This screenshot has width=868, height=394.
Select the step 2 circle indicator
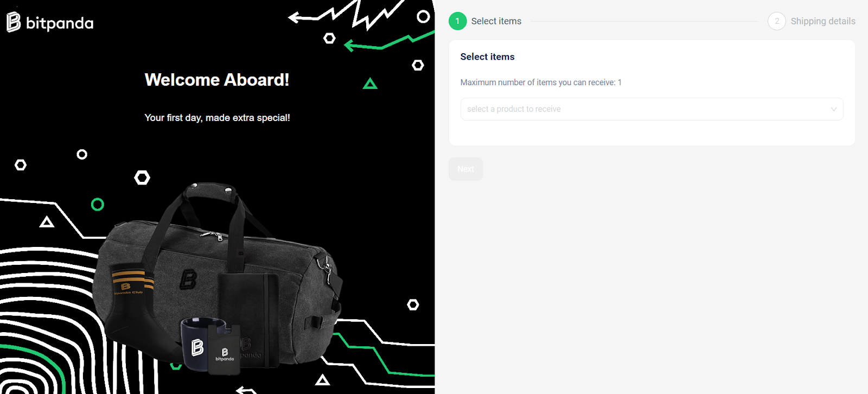[x=777, y=21]
